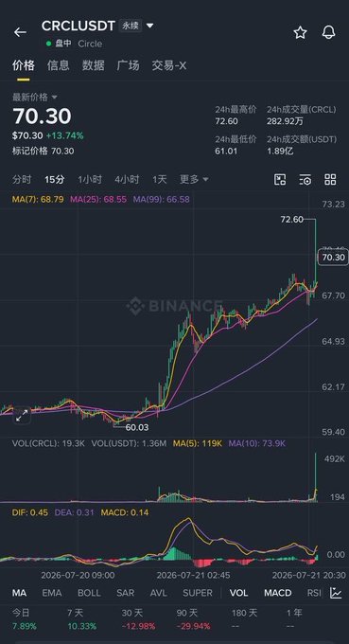Switch to 价格 tab
Viewport: 349px width, 644px height.
click(24, 65)
